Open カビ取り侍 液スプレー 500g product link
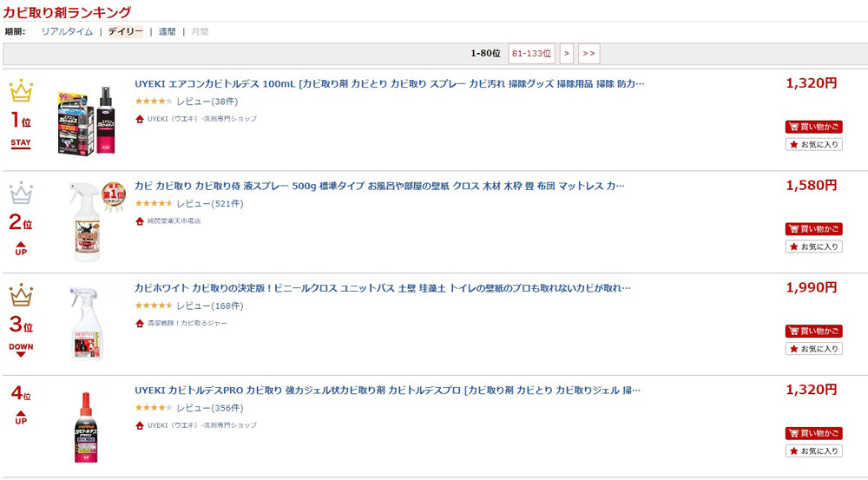This screenshot has width=868, height=480. pyautogui.click(x=379, y=186)
